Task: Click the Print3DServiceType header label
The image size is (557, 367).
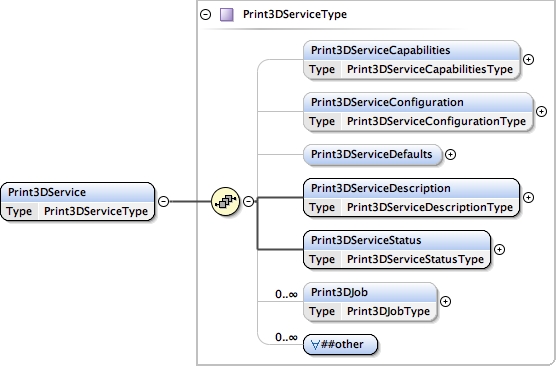Action: (295, 15)
